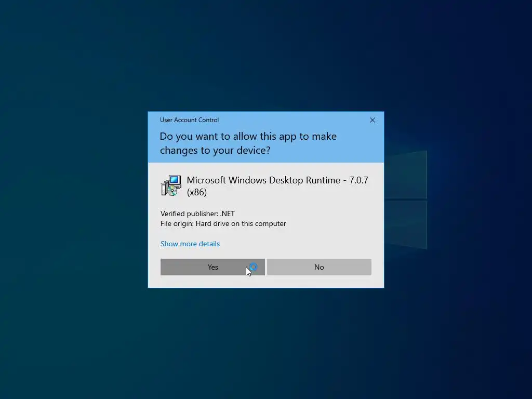Click "File origin: Hard drive on this computer"
The image size is (532, 399).
223,223
